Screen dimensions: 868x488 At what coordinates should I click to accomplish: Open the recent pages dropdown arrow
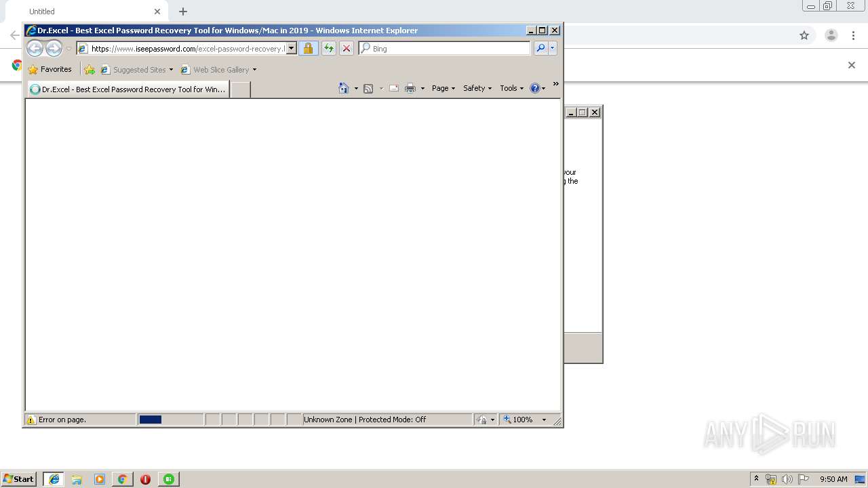(x=68, y=49)
